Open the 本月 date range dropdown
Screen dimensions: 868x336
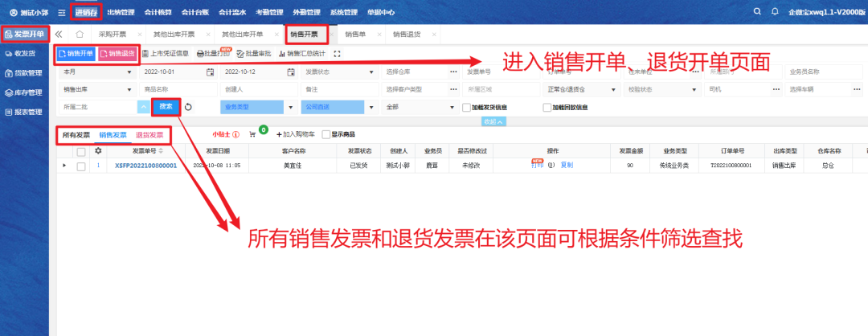point(96,72)
